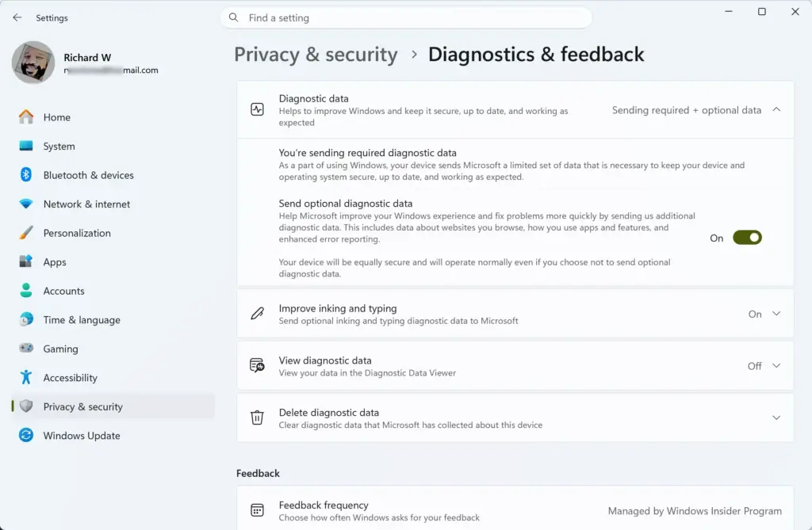Open Accounts settings page
The image size is (812, 530).
113,291
